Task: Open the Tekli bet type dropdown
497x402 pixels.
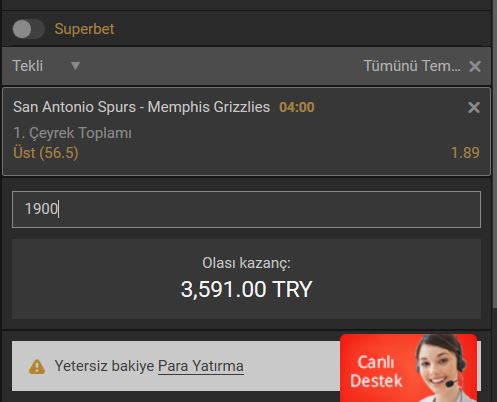Action: [46, 66]
